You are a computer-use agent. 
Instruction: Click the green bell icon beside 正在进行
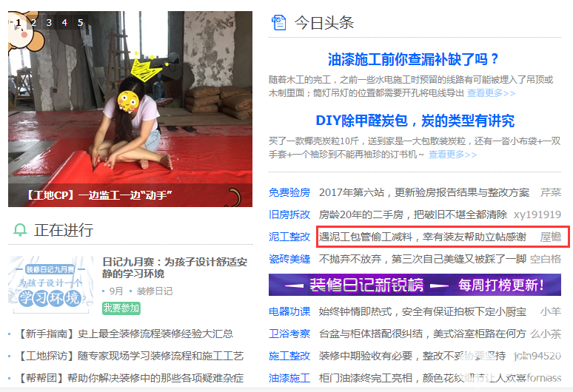[x=20, y=230]
